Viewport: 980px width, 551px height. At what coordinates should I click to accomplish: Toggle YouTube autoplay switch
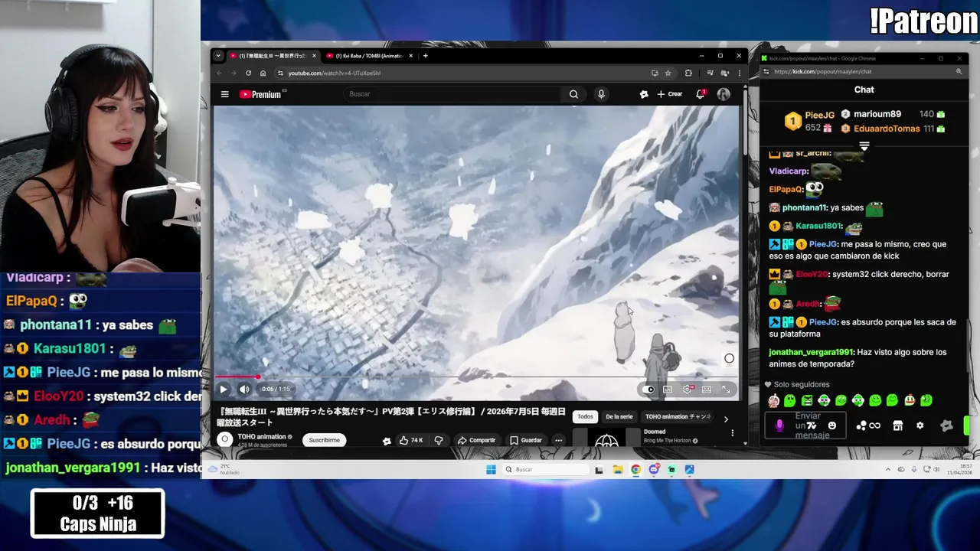pyautogui.click(x=649, y=390)
